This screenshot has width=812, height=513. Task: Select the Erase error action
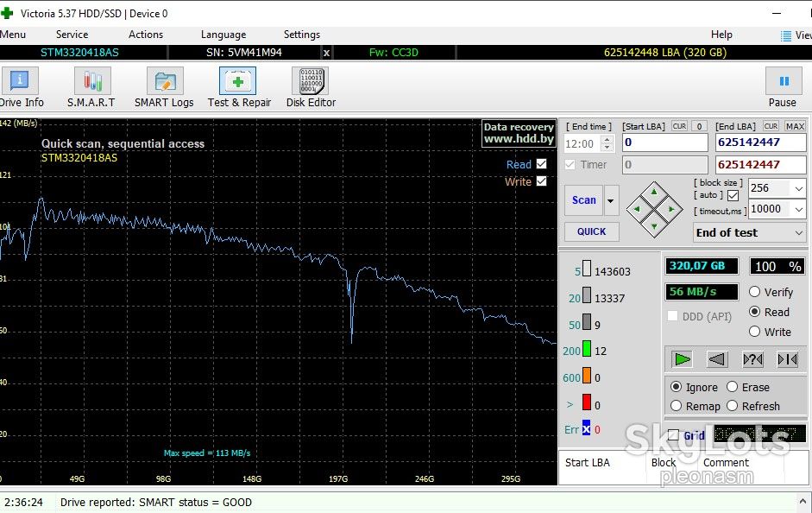[732, 387]
